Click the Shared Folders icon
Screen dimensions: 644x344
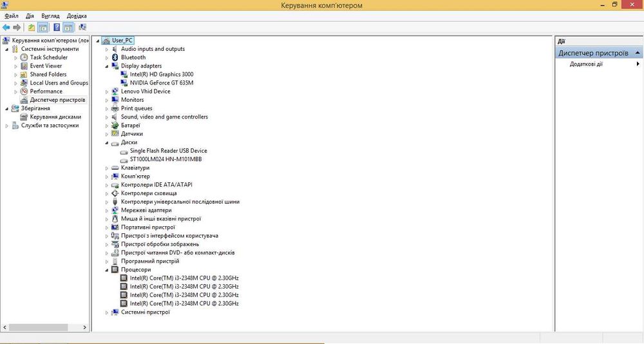pyautogui.click(x=24, y=74)
